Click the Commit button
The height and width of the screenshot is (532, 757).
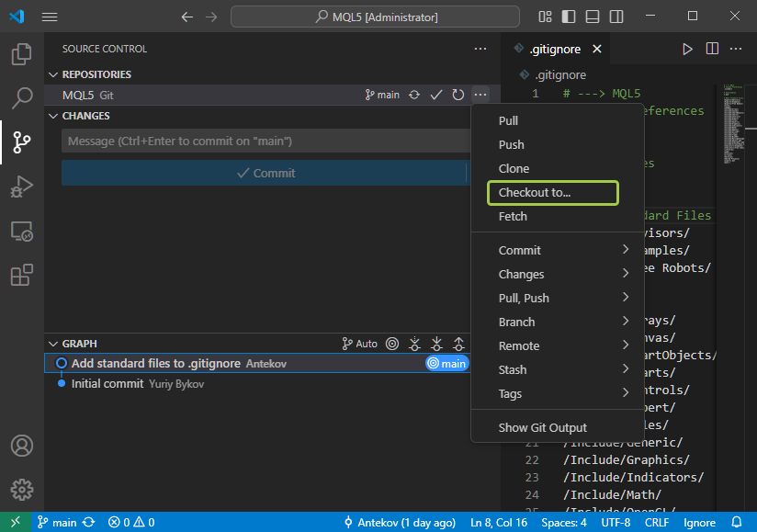click(264, 173)
